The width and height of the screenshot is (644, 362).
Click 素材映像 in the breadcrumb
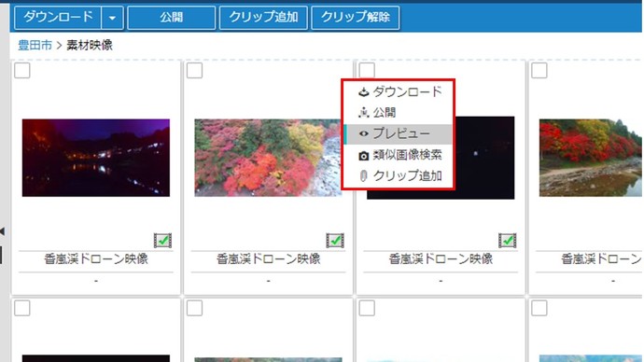point(90,45)
